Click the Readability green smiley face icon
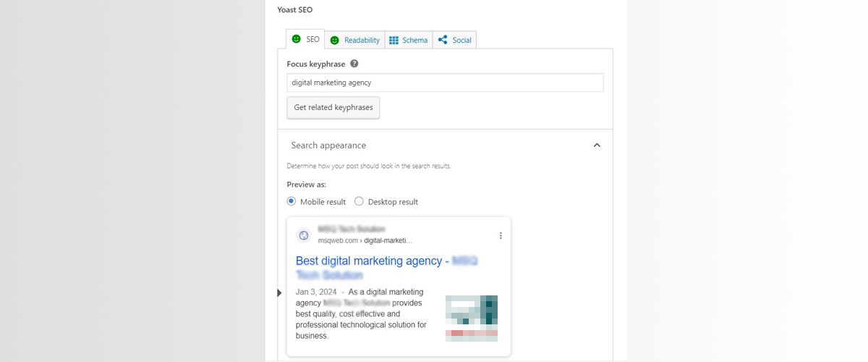 pyautogui.click(x=334, y=41)
